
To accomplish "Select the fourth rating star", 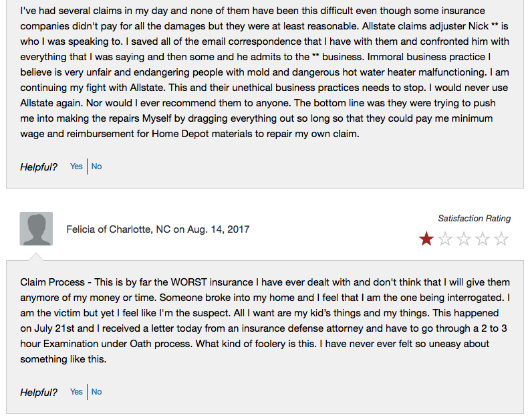I will pos(482,239).
